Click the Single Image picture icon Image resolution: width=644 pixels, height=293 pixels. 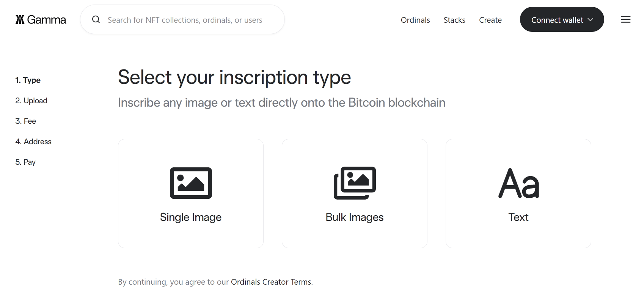coord(191,183)
